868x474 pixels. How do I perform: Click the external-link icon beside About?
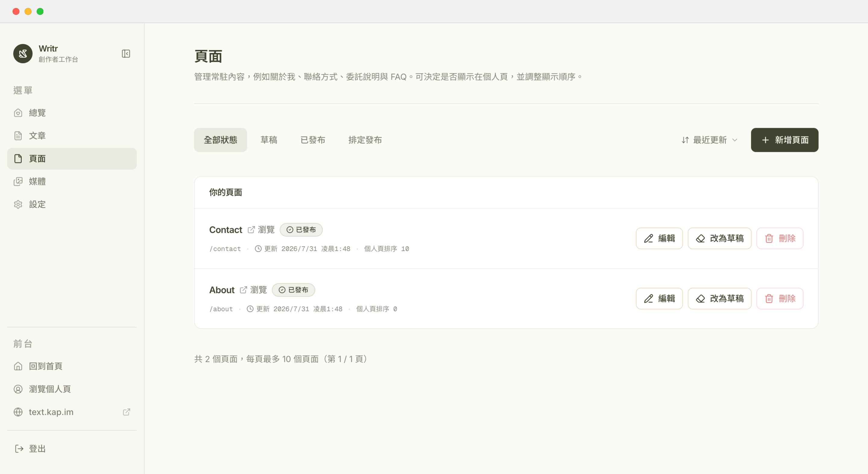243,290
